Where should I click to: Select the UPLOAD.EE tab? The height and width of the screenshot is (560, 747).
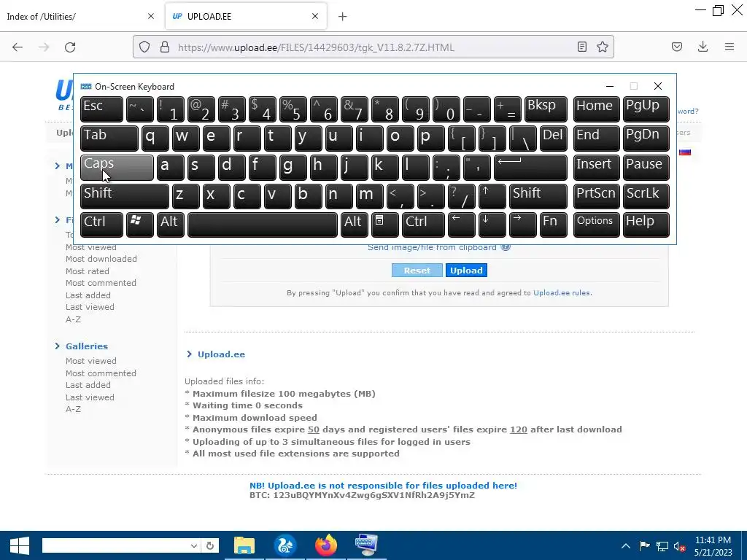pyautogui.click(x=246, y=16)
